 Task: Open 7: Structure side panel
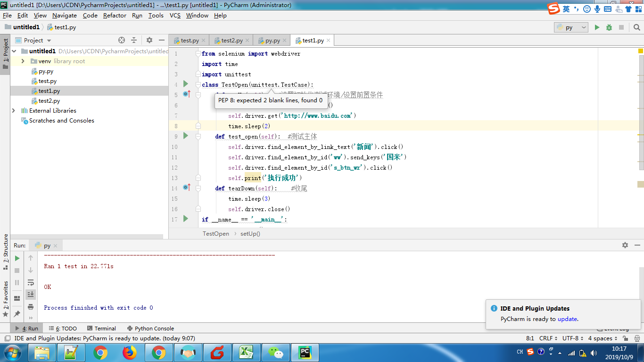coord(6,252)
